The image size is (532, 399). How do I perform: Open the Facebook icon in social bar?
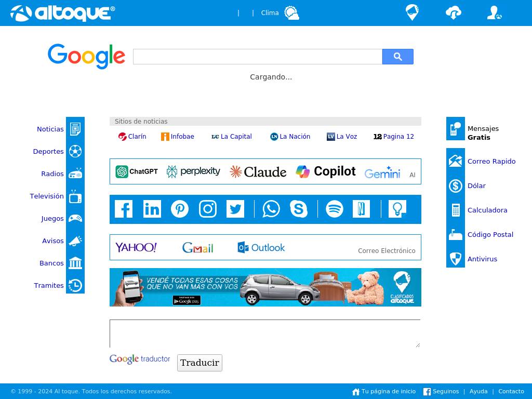[x=124, y=209]
